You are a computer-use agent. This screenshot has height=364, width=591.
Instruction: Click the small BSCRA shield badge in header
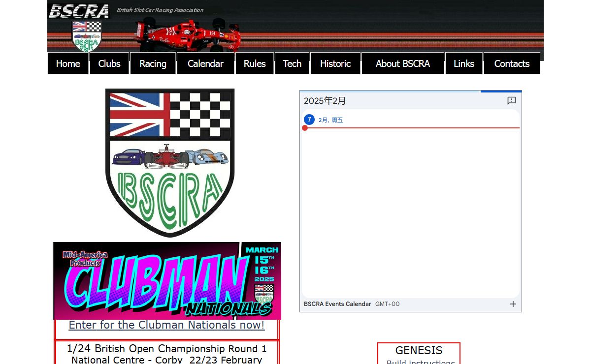pyautogui.click(x=87, y=36)
